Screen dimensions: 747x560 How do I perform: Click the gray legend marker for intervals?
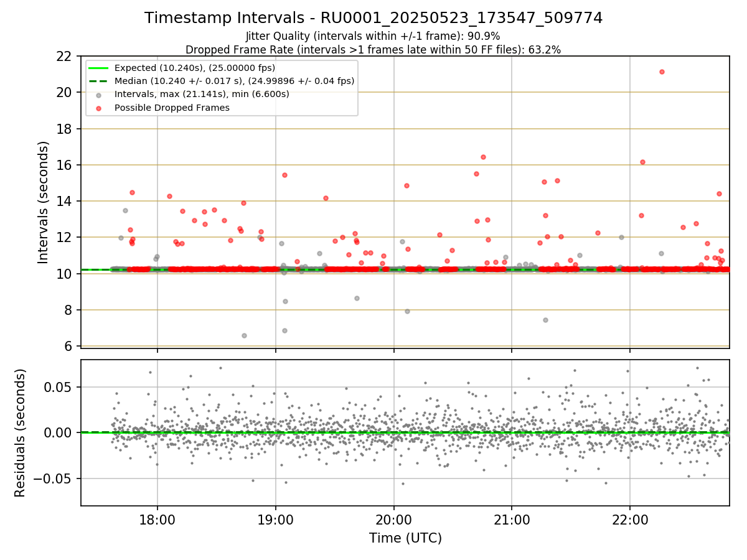pyautogui.click(x=99, y=95)
